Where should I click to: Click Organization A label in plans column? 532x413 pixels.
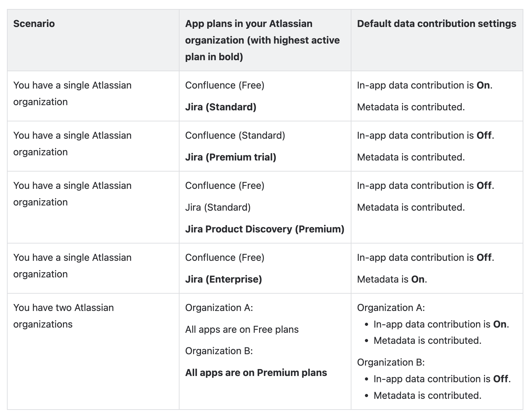pyautogui.click(x=219, y=308)
